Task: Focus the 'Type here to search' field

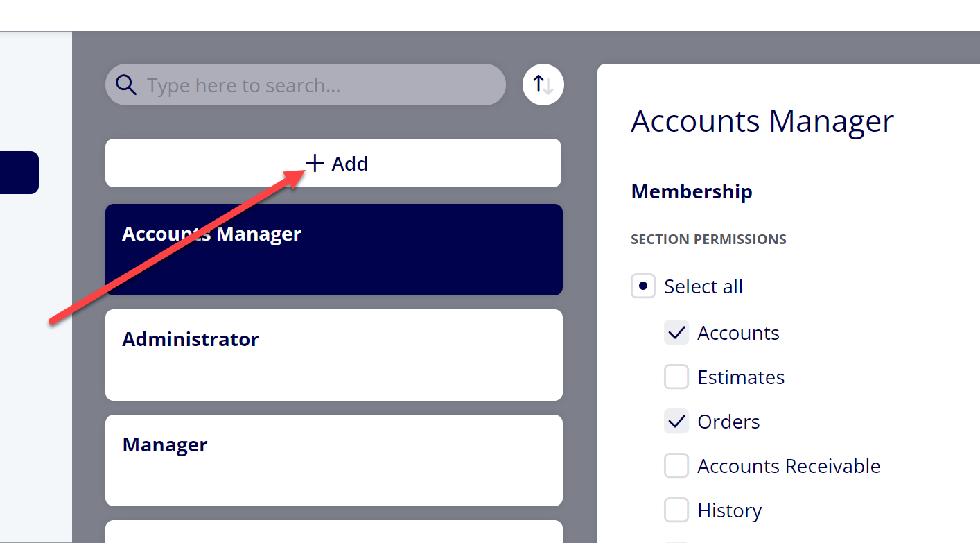Action: [x=306, y=85]
